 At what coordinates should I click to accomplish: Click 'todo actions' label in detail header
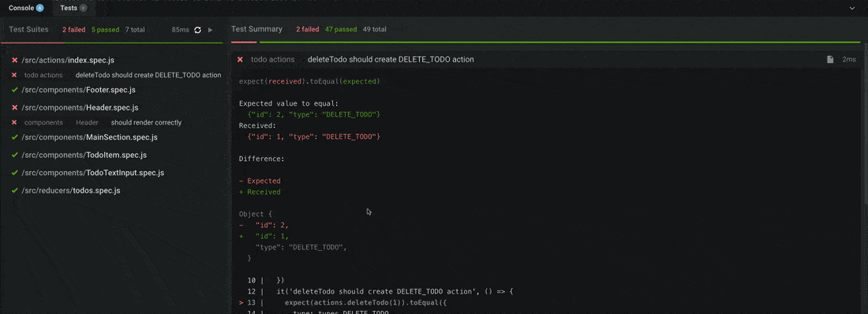tap(272, 59)
